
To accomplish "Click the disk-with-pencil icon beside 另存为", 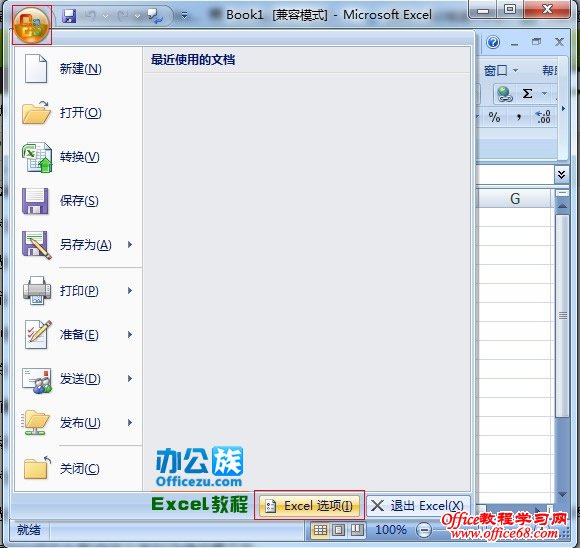I will point(36,245).
